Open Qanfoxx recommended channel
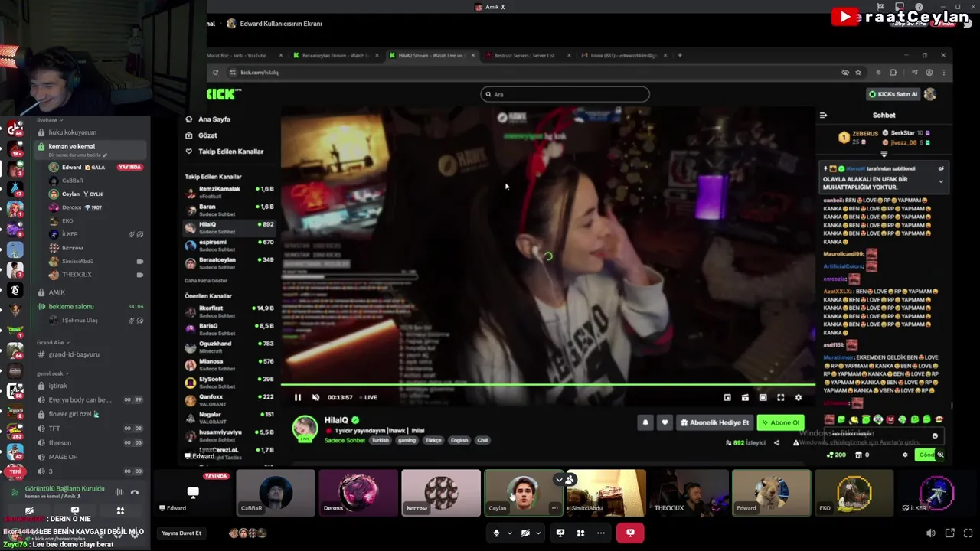 [229, 399]
